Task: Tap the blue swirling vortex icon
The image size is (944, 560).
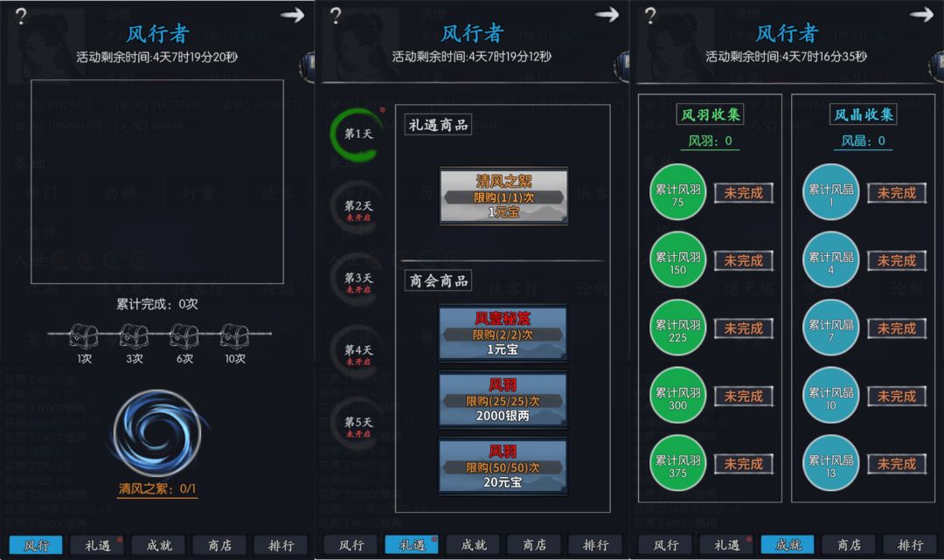Action: 157,432
